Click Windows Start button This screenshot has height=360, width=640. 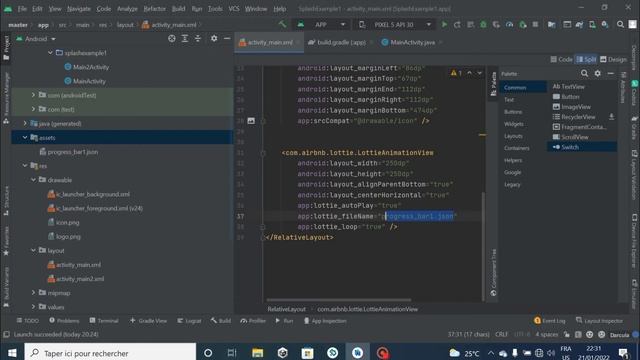point(12,353)
